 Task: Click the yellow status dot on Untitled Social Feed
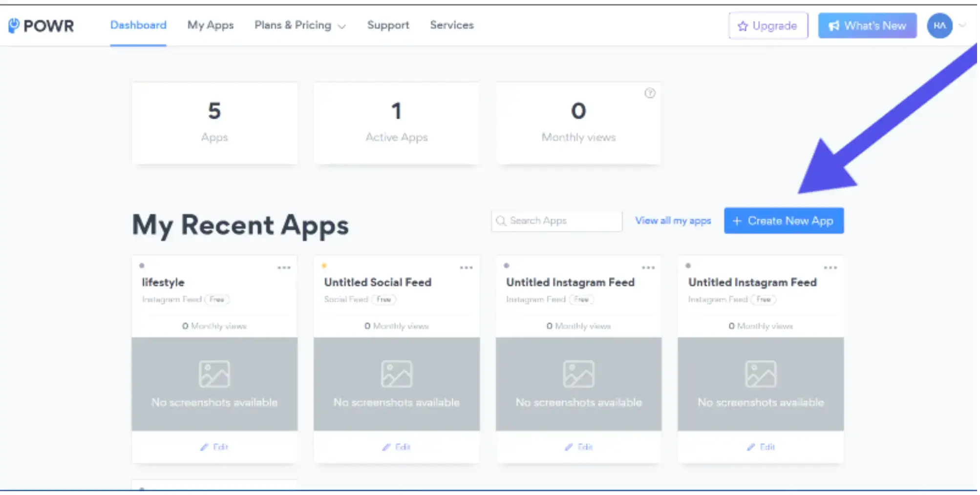[x=324, y=265]
